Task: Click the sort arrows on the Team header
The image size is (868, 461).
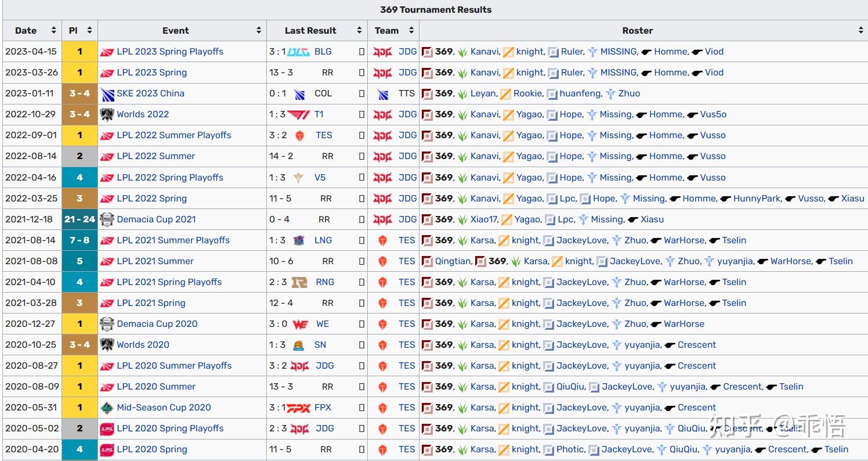Action: 412,30
